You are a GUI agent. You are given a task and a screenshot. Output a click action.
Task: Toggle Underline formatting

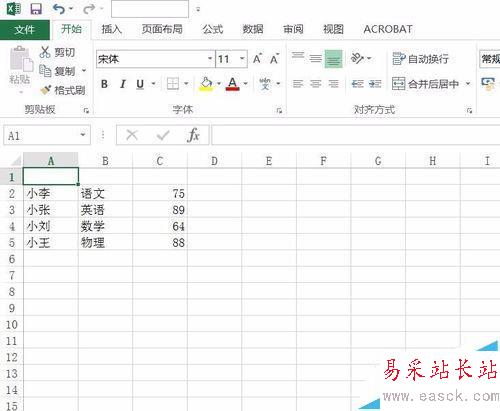pos(140,84)
